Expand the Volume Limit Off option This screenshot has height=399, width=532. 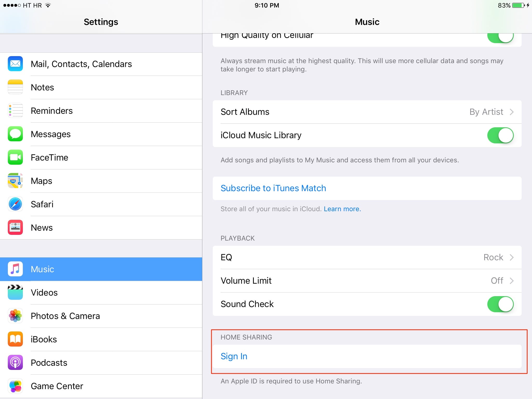coord(367,281)
